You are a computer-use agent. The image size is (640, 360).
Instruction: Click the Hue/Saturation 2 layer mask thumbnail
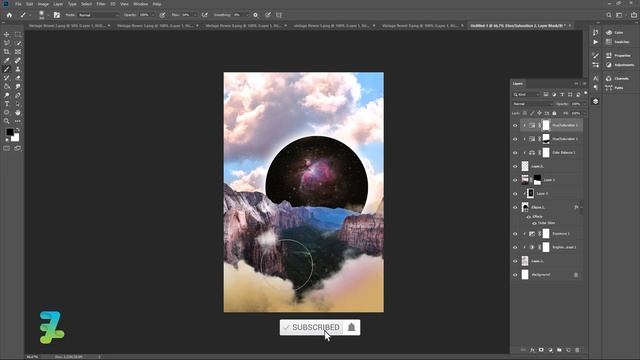pyautogui.click(x=546, y=125)
